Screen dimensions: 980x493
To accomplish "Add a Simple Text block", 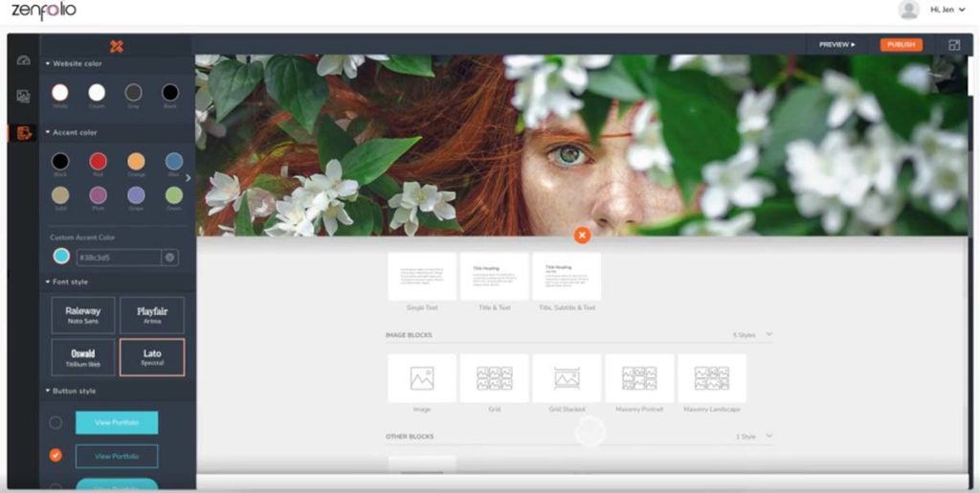I will pos(422,277).
